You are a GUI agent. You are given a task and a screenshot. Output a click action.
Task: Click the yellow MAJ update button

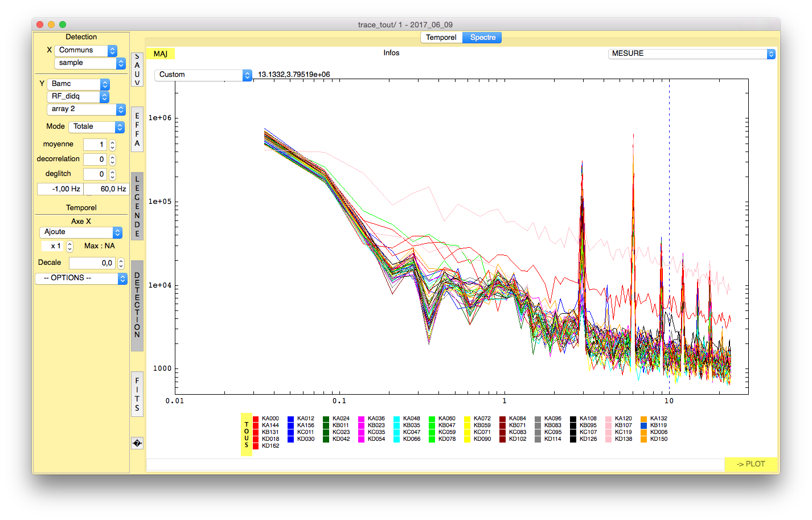click(161, 54)
